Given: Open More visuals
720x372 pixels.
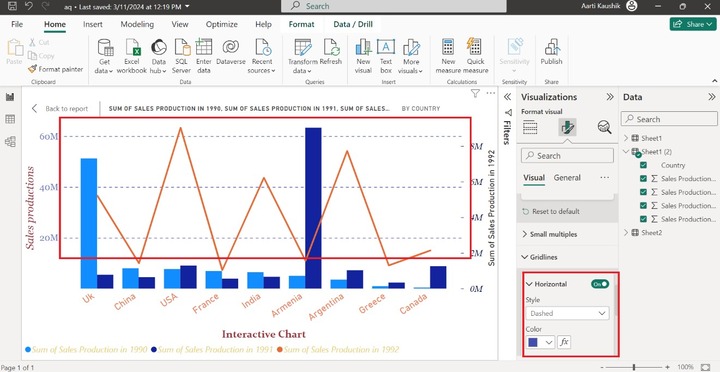Looking at the screenshot, I should (x=410, y=56).
